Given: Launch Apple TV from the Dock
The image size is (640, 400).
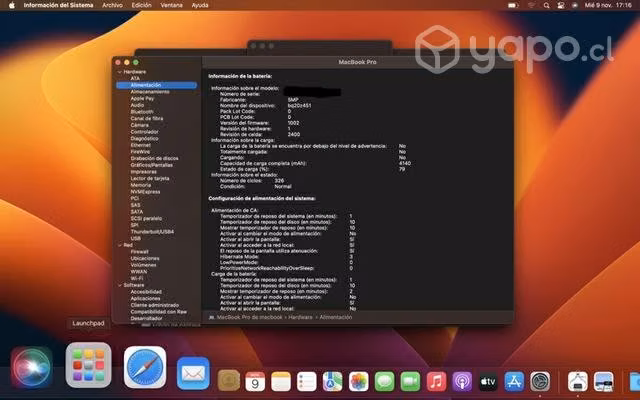Looking at the screenshot, I should click(x=488, y=382).
